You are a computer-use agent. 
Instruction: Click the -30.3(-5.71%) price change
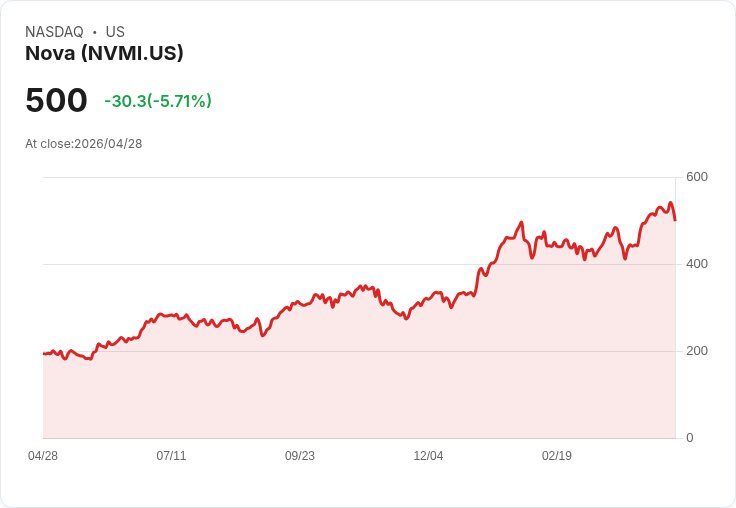[158, 101]
